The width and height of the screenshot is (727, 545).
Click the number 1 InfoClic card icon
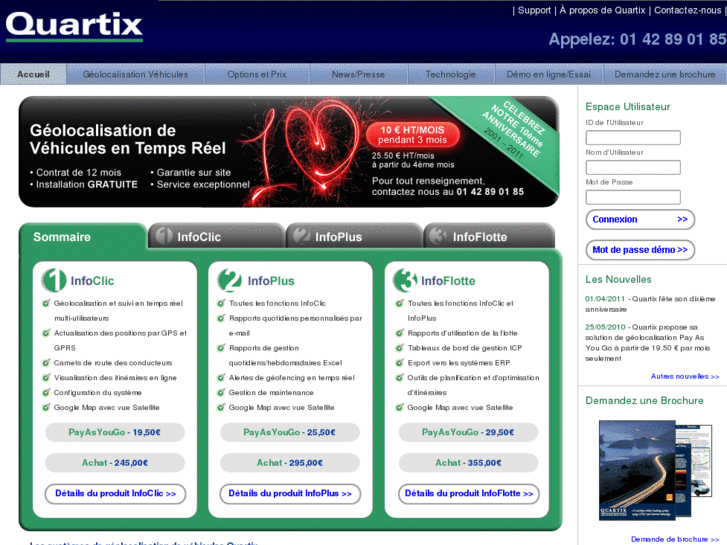(54, 280)
